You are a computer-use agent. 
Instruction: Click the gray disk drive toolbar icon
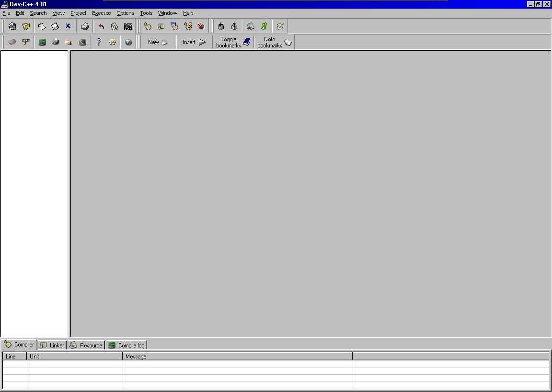coord(55,42)
